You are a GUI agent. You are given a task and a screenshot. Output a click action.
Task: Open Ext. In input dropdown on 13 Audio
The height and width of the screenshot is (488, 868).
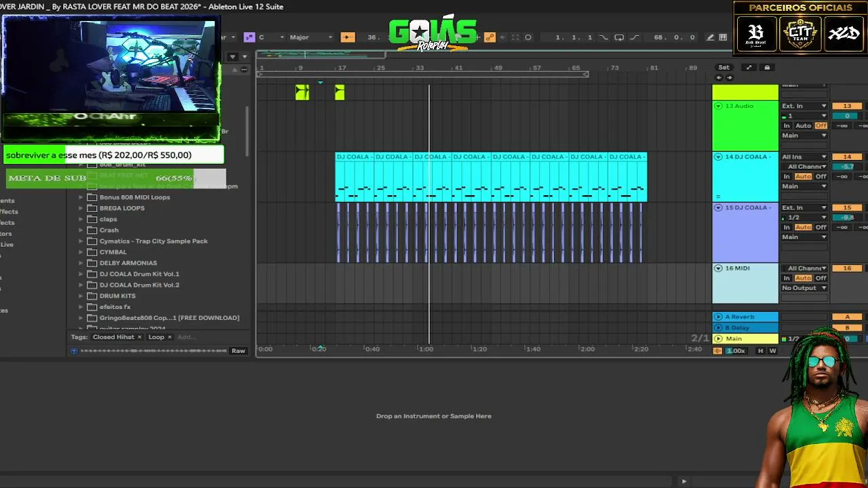click(804, 106)
